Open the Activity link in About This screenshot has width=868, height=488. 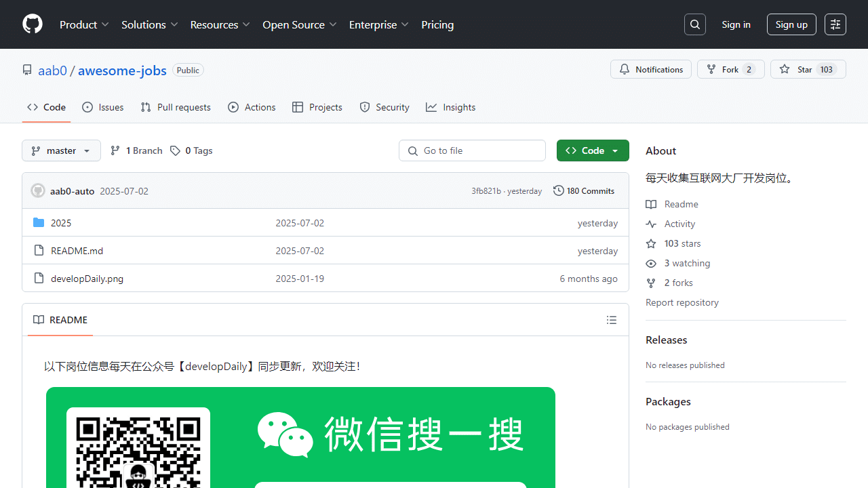point(671,224)
